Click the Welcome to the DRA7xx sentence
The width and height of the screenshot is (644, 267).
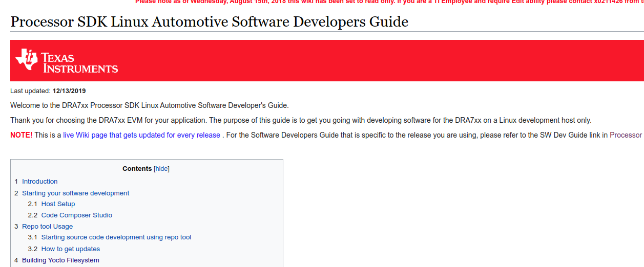pos(150,106)
